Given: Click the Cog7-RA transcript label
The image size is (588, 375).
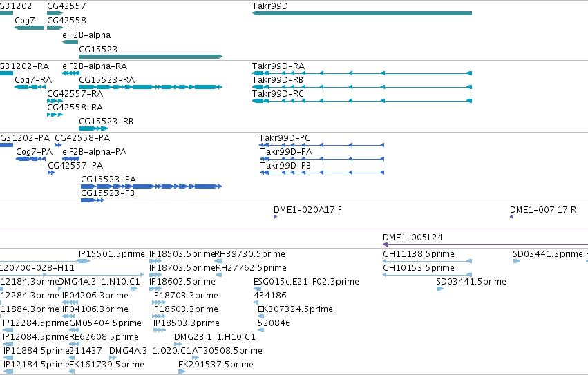Looking at the screenshot, I should point(33,80).
